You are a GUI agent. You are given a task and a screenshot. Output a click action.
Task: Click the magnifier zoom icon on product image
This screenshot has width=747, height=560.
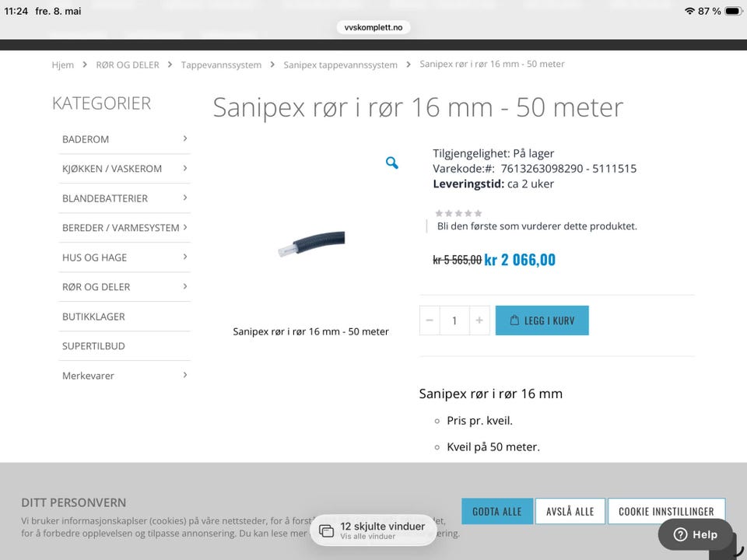[x=391, y=163]
